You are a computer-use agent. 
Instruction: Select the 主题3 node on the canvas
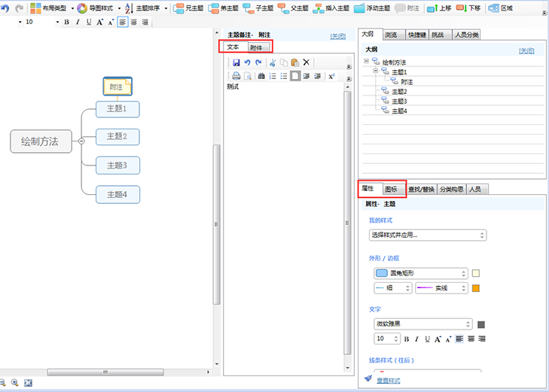[x=117, y=166]
